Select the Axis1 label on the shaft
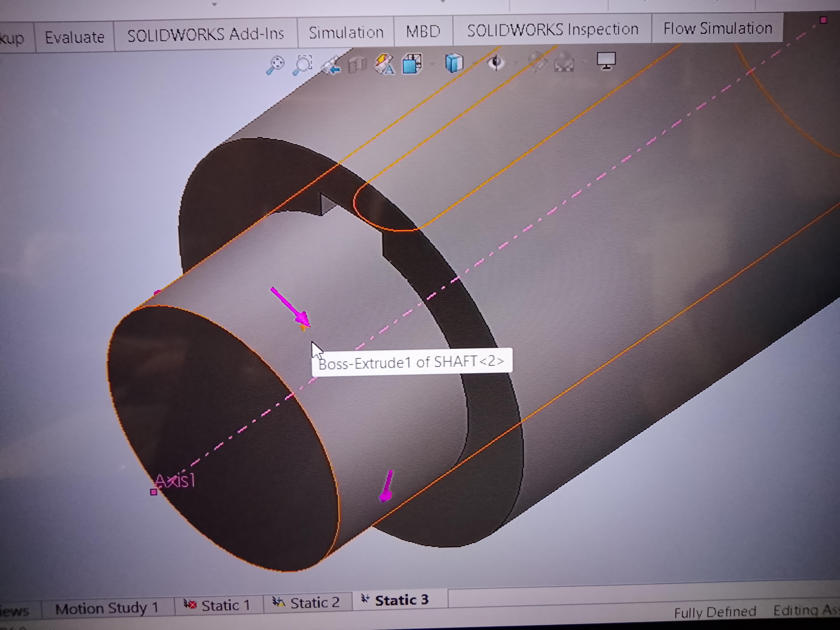 pyautogui.click(x=175, y=481)
